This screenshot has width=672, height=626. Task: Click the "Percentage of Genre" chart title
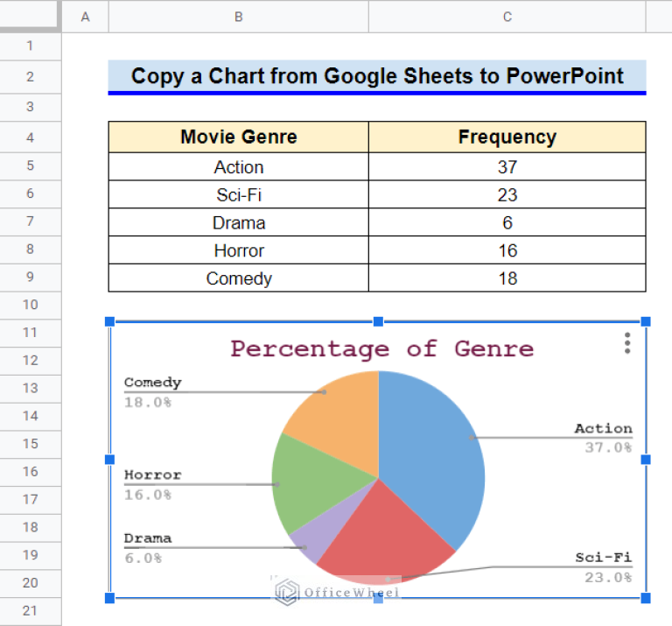coord(381,348)
